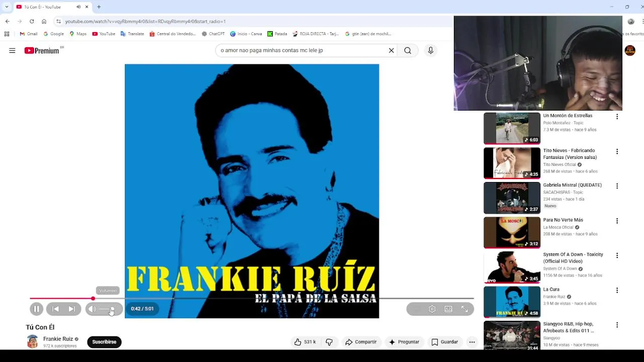
Task: Open Chrome apps grid shortcut
Action: [7, 34]
